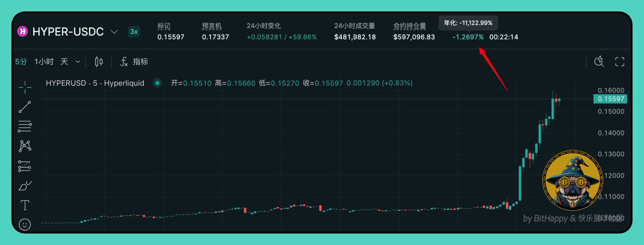Select the text annotation tool
Viewport: 644px width, 245px height.
(x=25, y=205)
